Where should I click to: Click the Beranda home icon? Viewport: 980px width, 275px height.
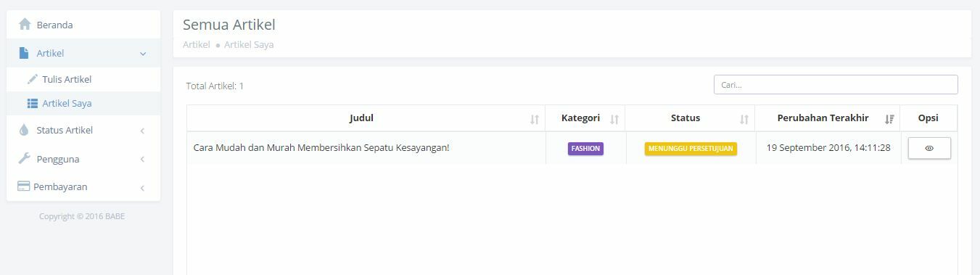coord(25,25)
